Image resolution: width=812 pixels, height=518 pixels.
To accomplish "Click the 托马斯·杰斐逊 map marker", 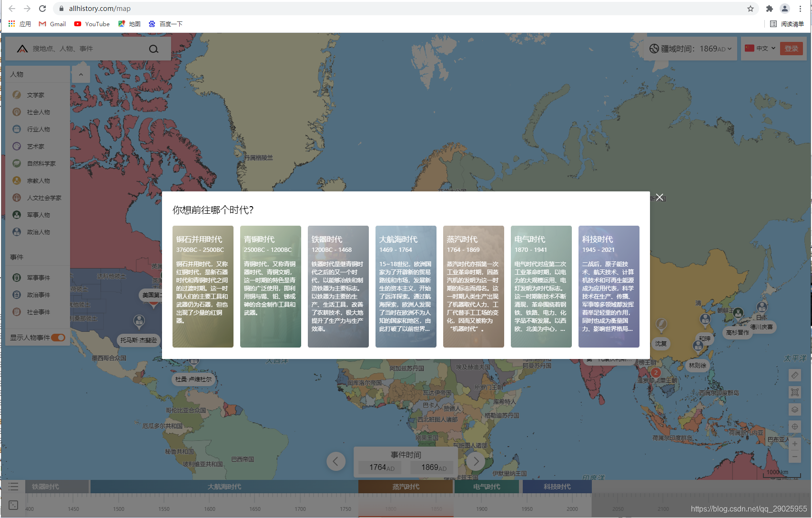I will click(139, 340).
